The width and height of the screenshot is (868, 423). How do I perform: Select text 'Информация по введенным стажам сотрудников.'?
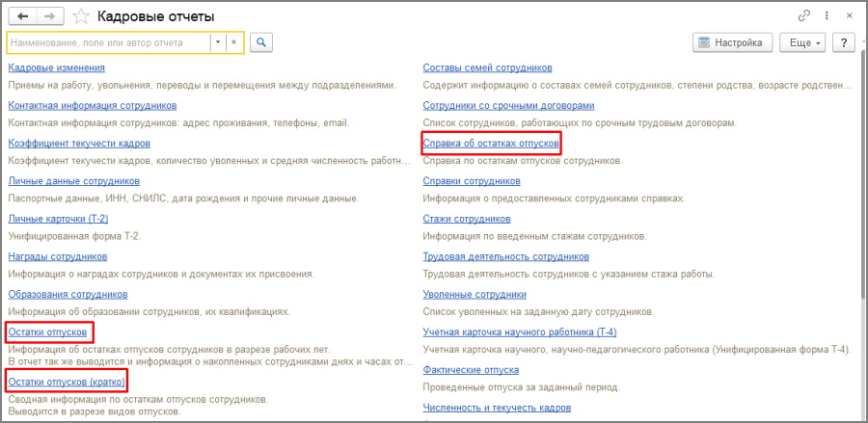tap(534, 236)
